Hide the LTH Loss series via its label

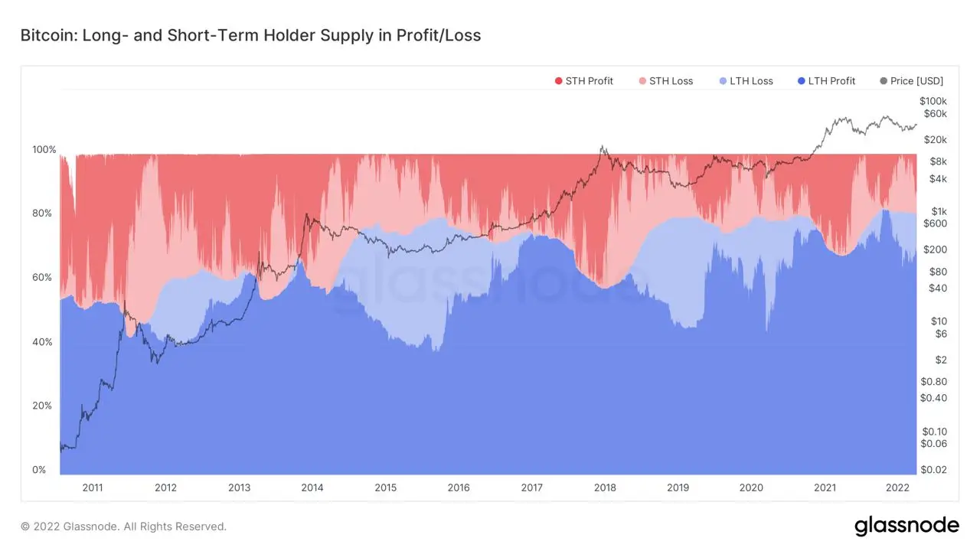tap(751, 81)
